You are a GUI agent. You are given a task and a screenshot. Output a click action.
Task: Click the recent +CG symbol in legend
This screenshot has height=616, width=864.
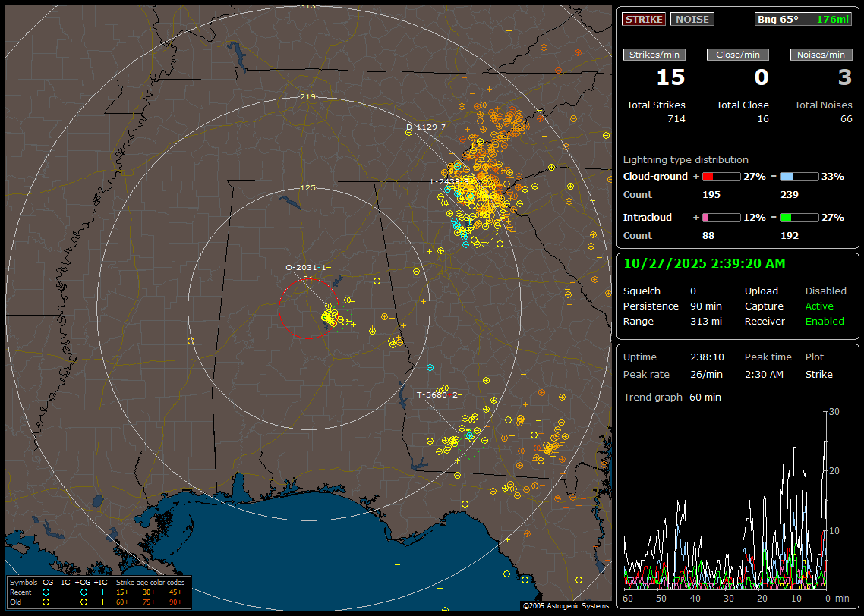click(84, 592)
